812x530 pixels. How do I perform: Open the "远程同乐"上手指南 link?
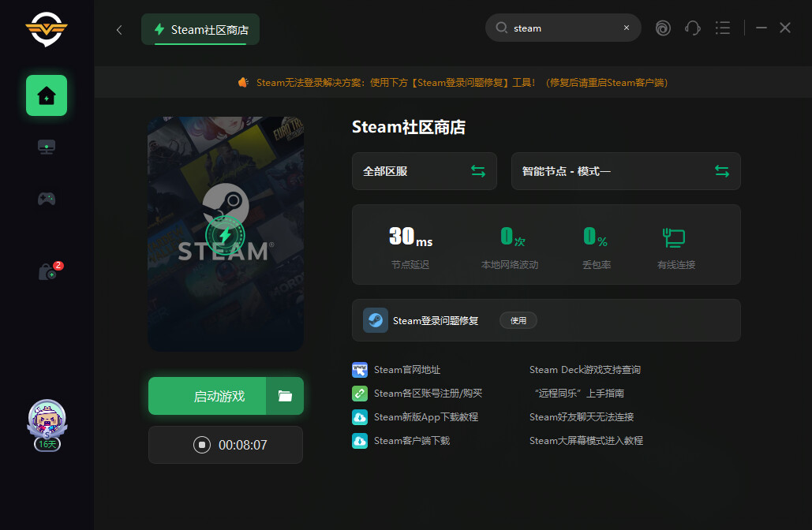(579, 394)
